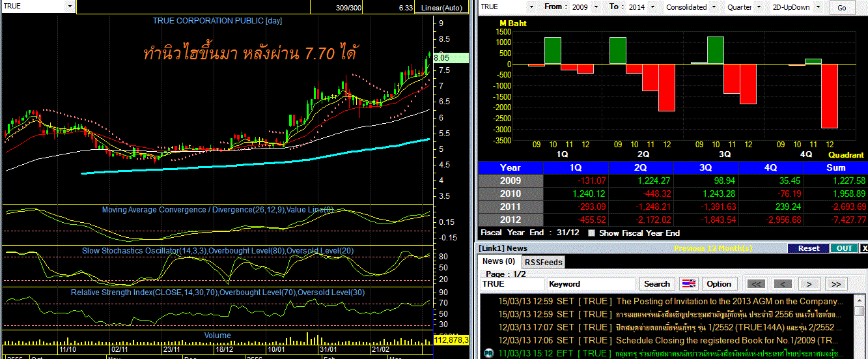Click cell value -2,956.68
Image resolution: width=868 pixels, height=359 pixels.
[782, 220]
